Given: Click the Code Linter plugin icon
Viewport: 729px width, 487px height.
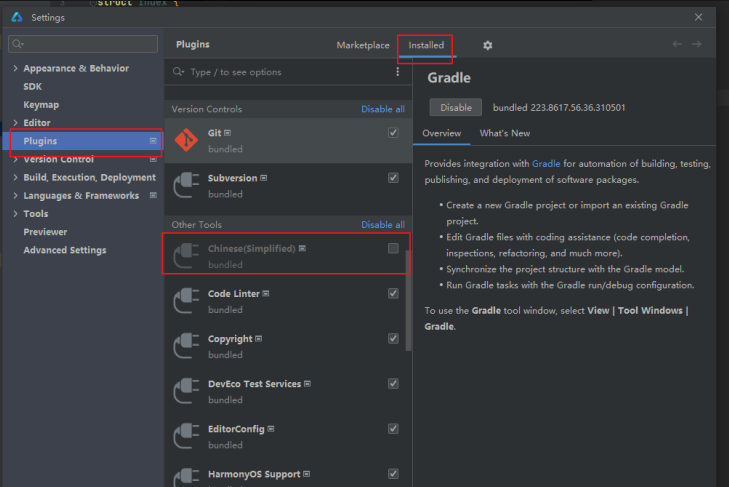Looking at the screenshot, I should (186, 300).
